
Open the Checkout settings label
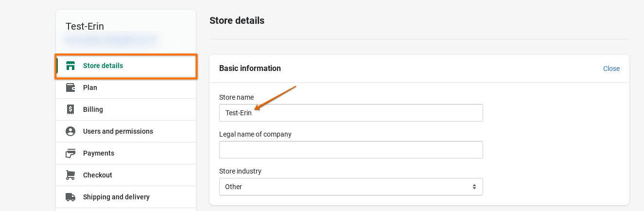(98, 175)
